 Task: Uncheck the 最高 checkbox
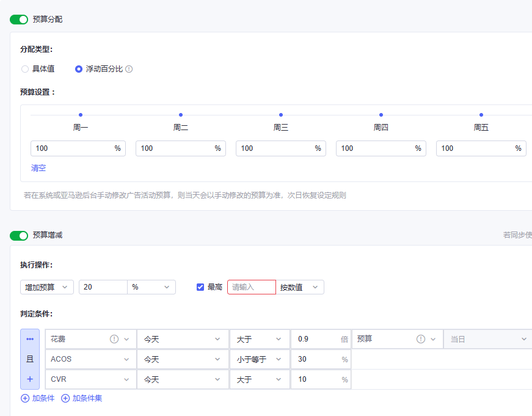pyautogui.click(x=200, y=287)
